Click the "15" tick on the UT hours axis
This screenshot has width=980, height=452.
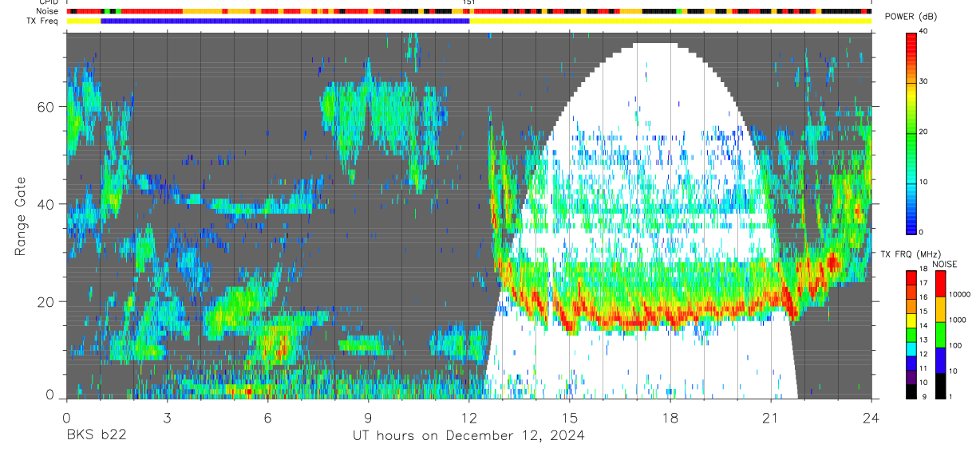click(570, 416)
